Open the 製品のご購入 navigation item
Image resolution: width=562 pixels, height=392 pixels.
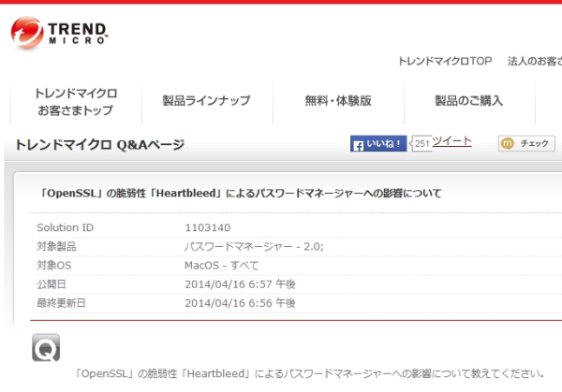[x=468, y=101]
